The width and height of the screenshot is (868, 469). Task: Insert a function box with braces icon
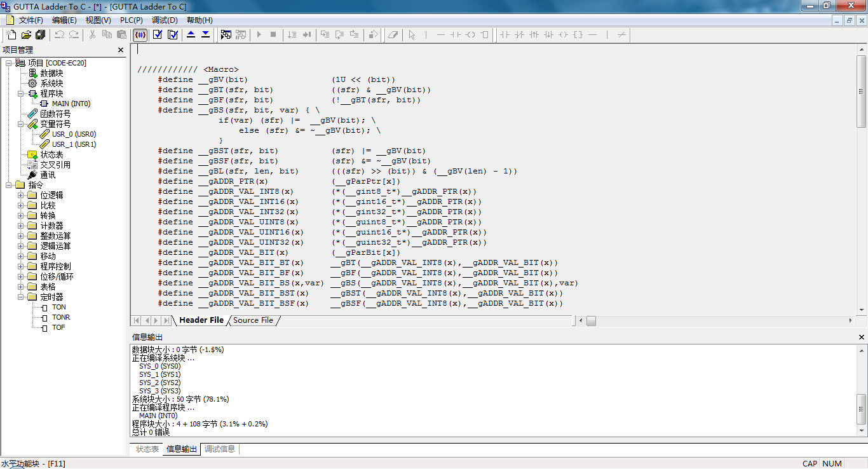click(x=578, y=34)
